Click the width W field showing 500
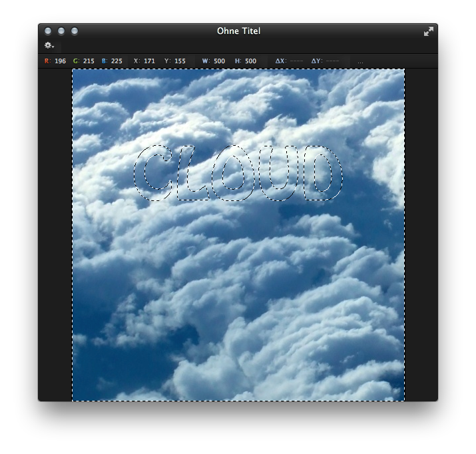 pyautogui.click(x=218, y=61)
